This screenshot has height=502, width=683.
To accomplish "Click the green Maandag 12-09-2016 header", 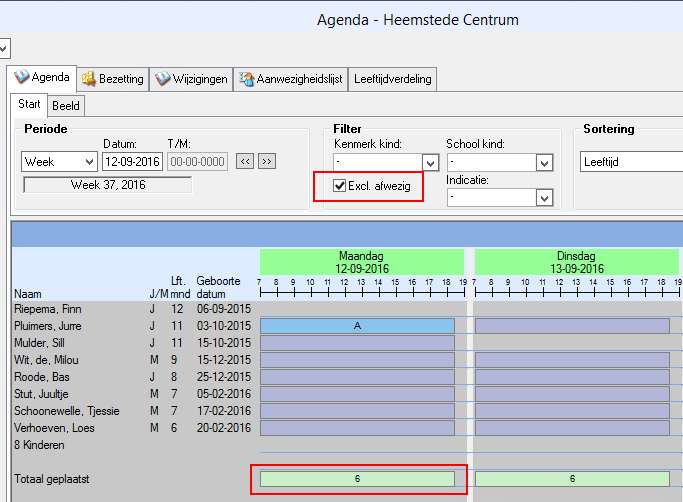I will pos(361,262).
